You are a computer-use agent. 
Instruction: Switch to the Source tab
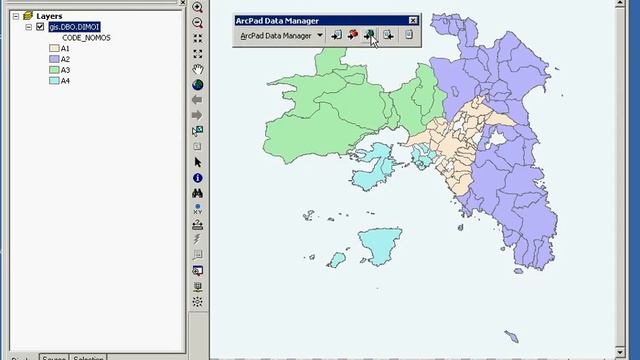tap(54, 358)
